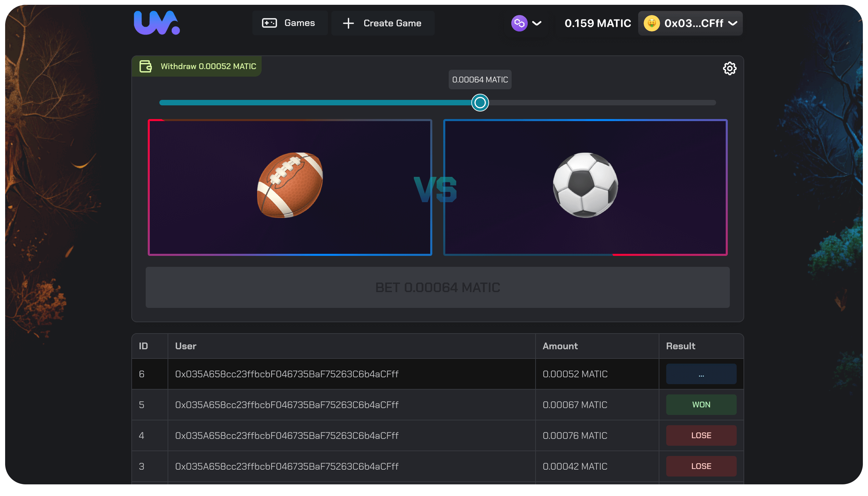
Task: Click the UV logo icon
Action: [x=157, y=23]
